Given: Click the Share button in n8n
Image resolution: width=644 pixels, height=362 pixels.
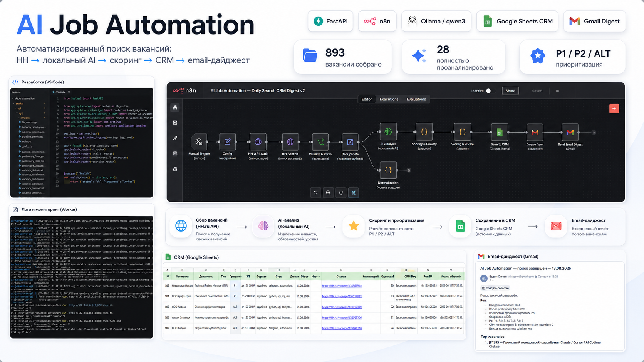Looking at the screenshot, I should point(510,91).
